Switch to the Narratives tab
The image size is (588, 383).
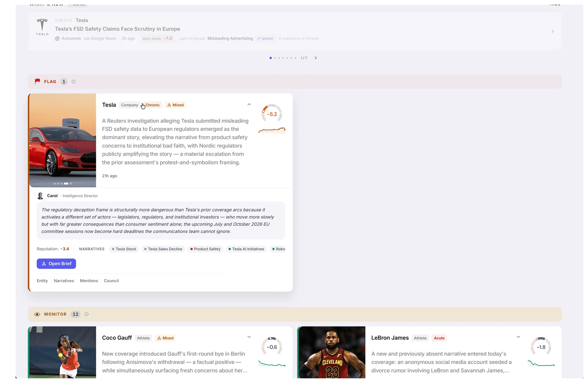pos(64,281)
